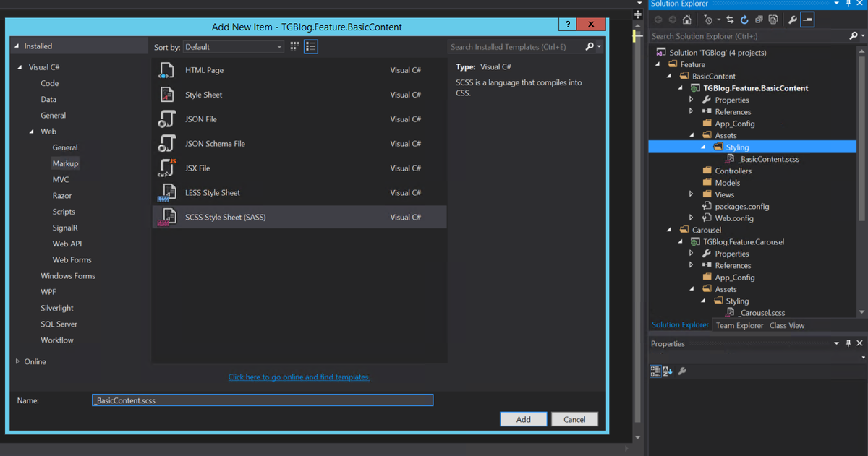Open the Properties object selector dropdown
The image size is (868, 456).
(x=864, y=357)
